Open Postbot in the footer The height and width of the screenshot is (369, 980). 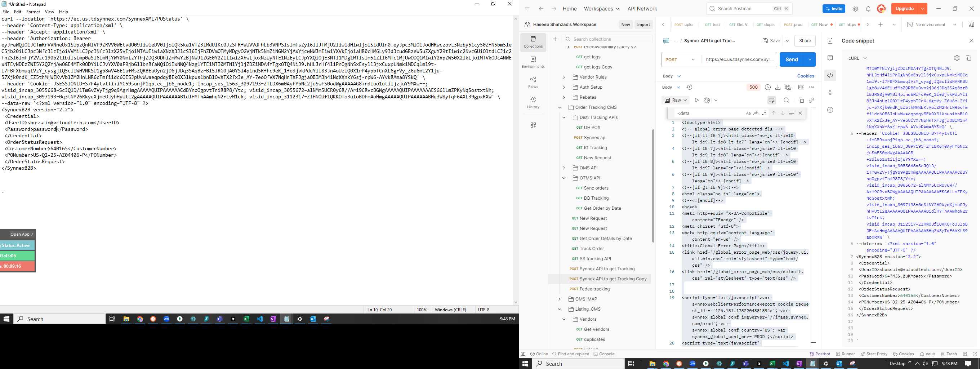click(x=820, y=354)
